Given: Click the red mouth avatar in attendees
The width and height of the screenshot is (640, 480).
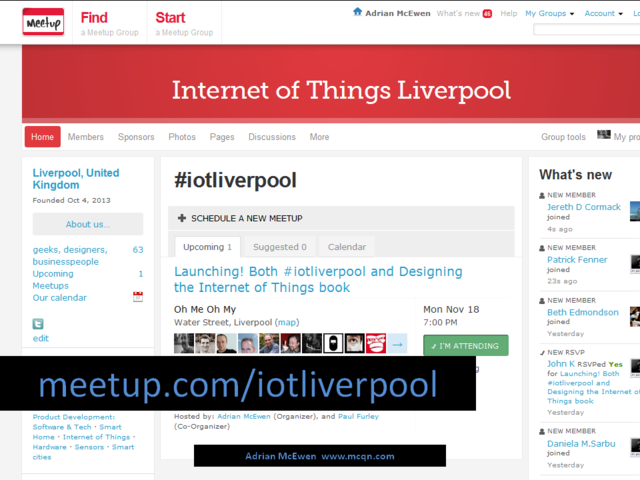Looking at the screenshot, I should [376, 343].
